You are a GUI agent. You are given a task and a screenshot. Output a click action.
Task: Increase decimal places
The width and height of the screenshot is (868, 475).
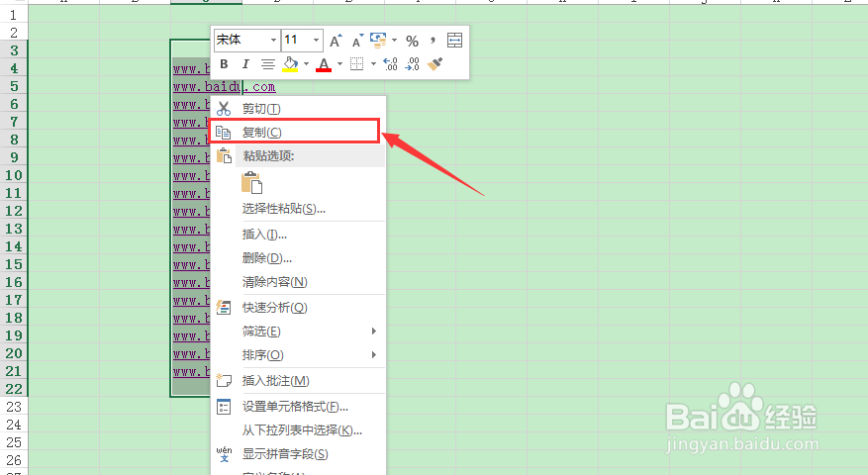tap(390, 64)
